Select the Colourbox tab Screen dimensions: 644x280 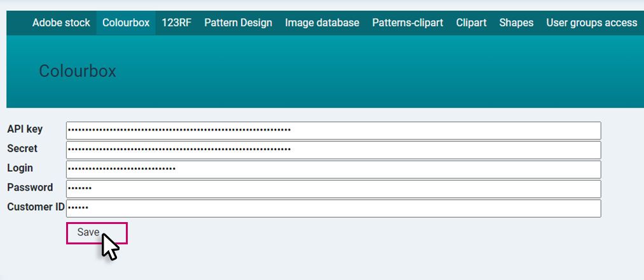coord(126,23)
